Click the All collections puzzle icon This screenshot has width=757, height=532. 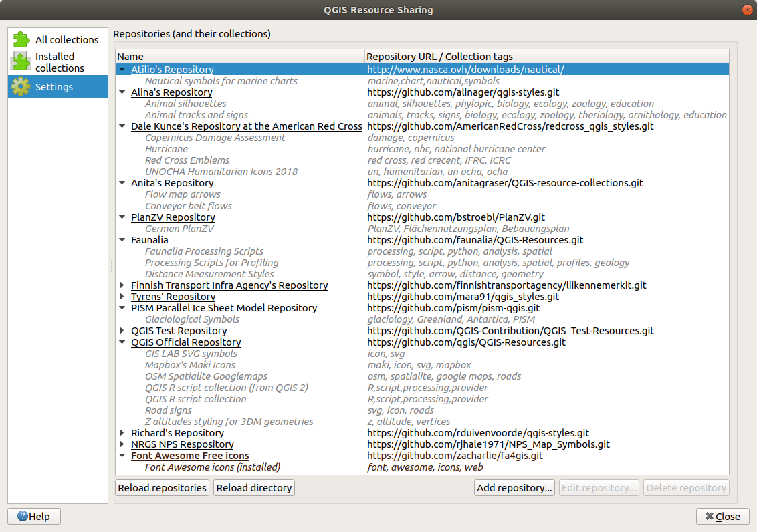(22, 39)
